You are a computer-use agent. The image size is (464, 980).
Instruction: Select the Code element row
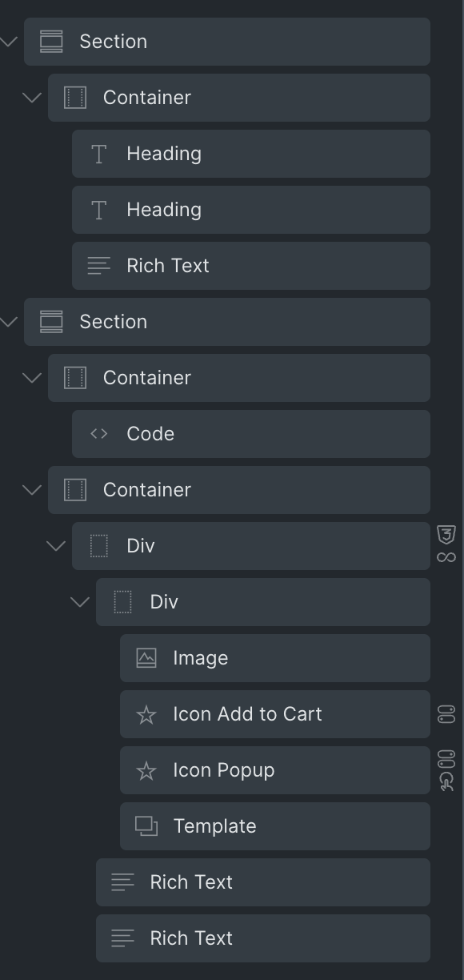(x=251, y=434)
